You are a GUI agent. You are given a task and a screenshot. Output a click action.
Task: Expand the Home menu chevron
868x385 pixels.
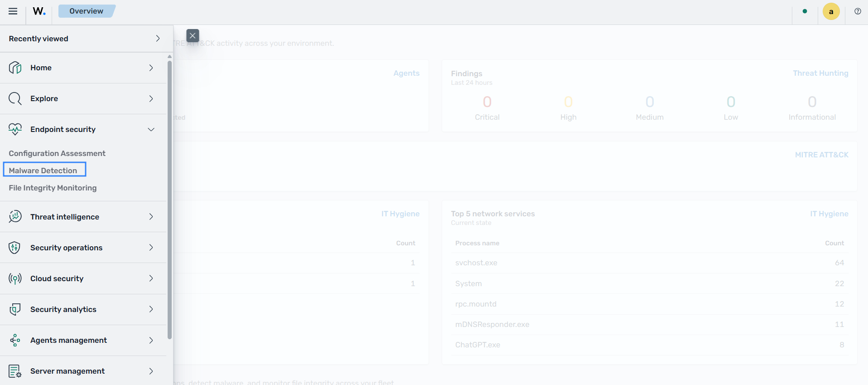151,68
